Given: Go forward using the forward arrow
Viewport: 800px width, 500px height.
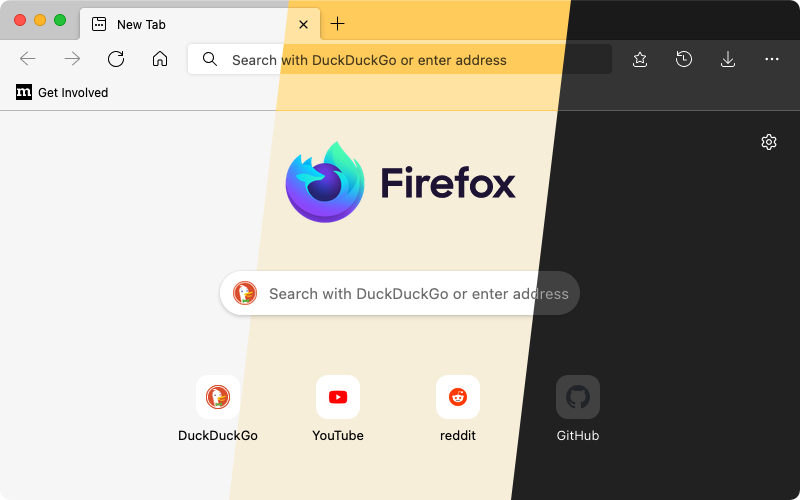Looking at the screenshot, I should 72,59.
